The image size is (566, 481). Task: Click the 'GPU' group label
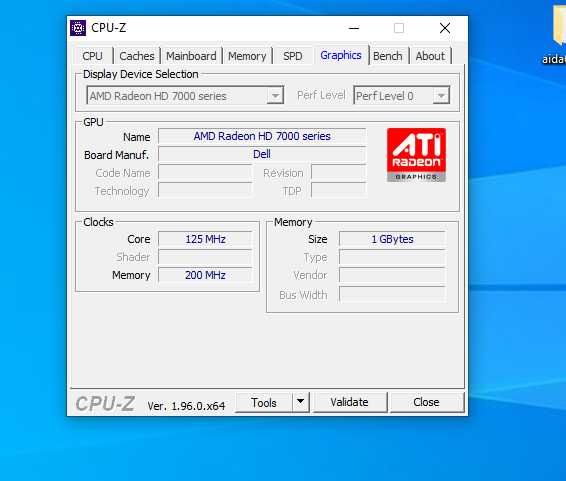click(x=93, y=122)
